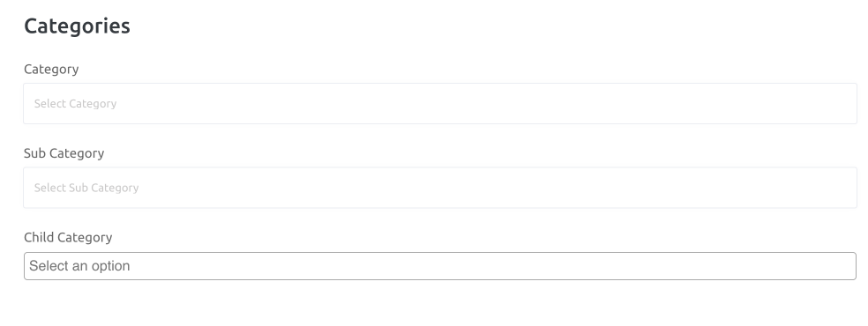Select the box showing 'Select an option'
Viewport: 868px width, 326px height.
coord(440,266)
